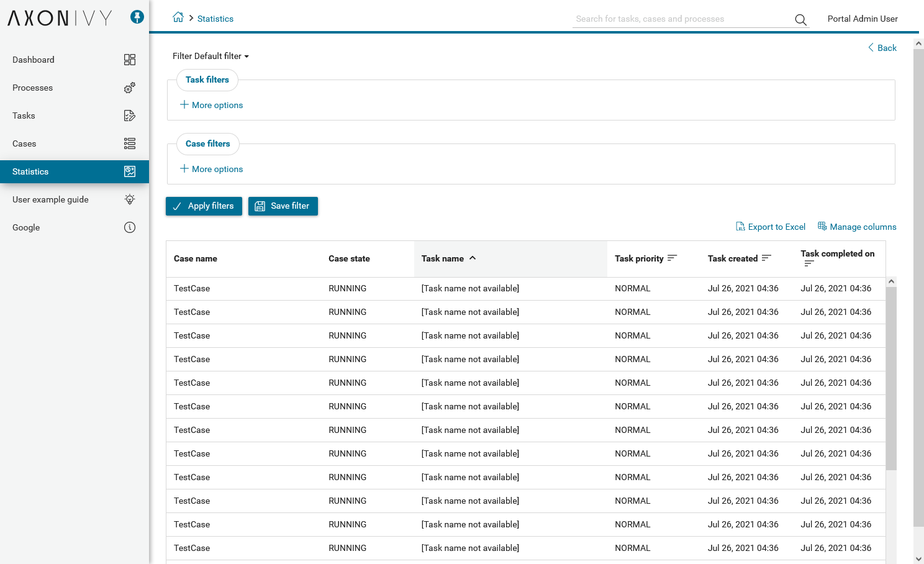Focus the tasks and cases search field
This screenshot has height=564, width=924.
[682, 19]
